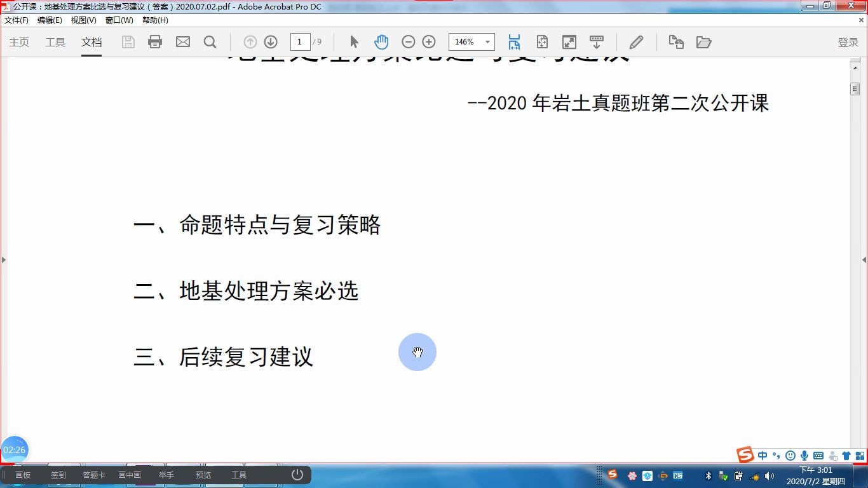Open the power plug tray icon

coord(738,475)
